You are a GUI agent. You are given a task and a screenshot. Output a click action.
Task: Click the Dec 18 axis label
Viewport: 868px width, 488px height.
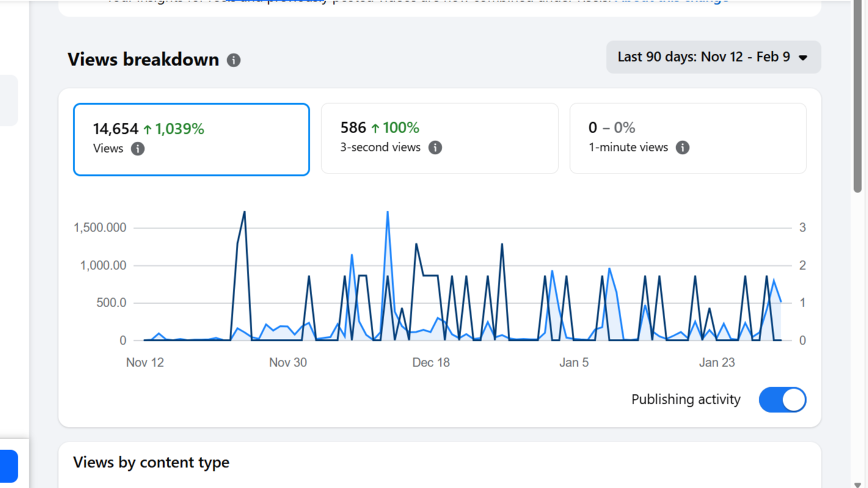(431, 362)
